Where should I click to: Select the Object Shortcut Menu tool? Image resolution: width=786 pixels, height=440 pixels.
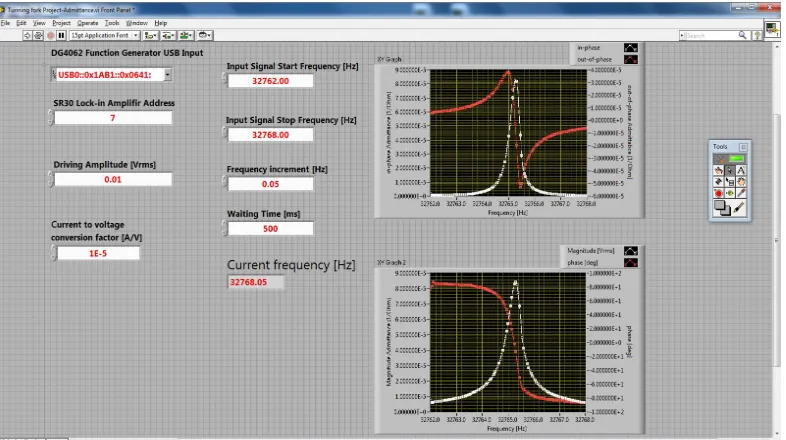729,181
